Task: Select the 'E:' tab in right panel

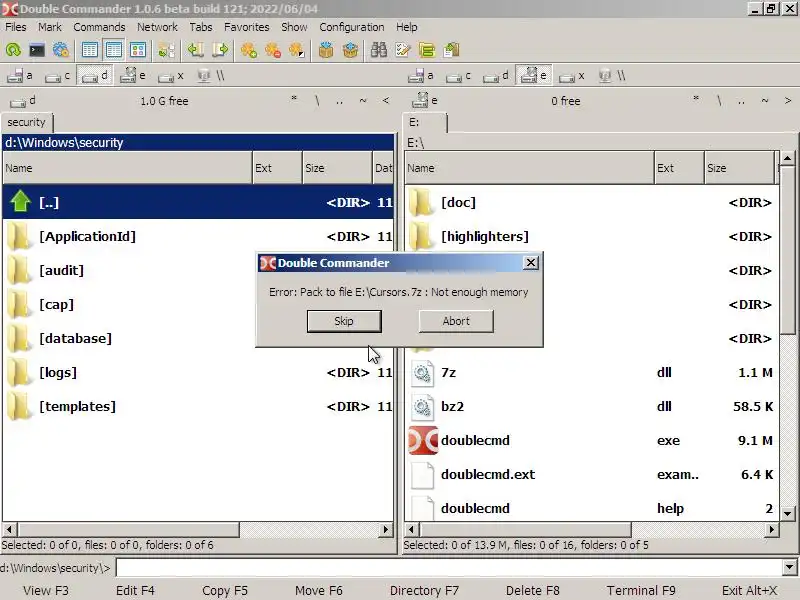Action: click(424, 122)
